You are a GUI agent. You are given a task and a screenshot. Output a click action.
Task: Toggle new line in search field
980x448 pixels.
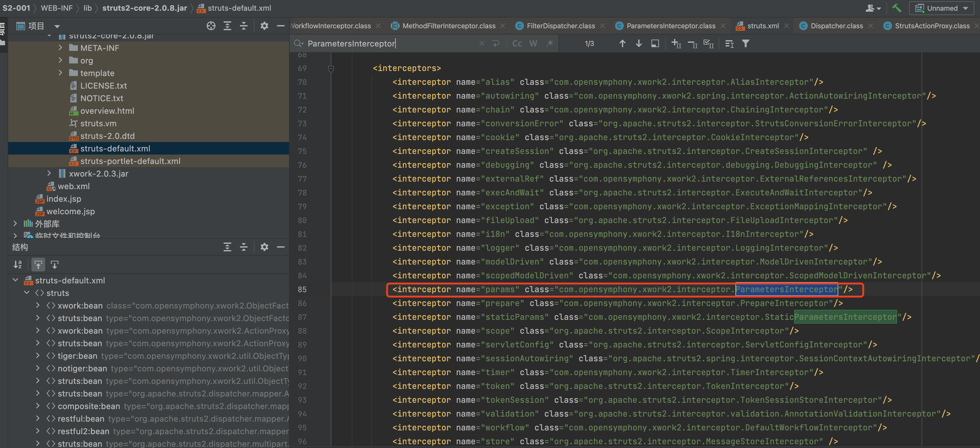click(495, 43)
